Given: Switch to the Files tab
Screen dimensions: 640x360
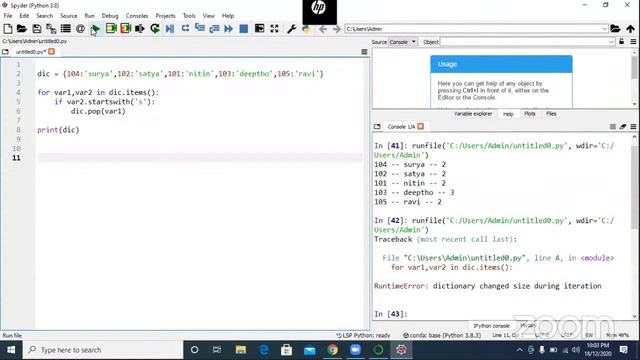Looking at the screenshot, I should (x=551, y=113).
